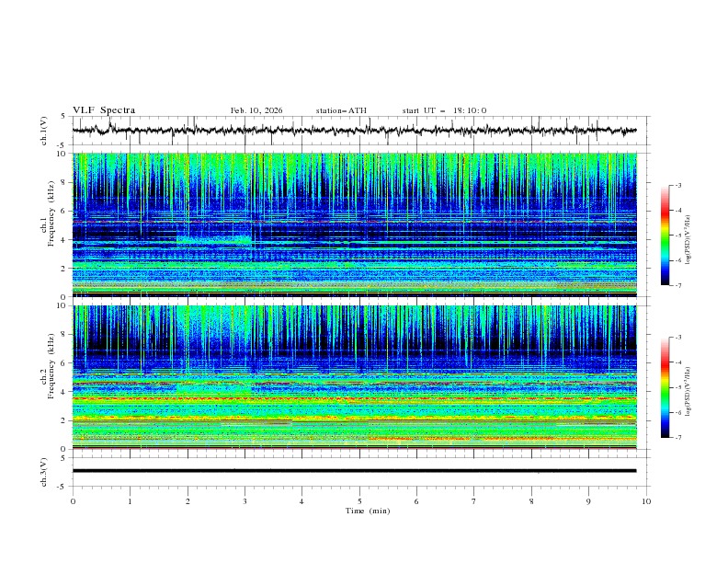Click the time-axis tick label "9"
The image size is (728, 563).
pos(588,501)
